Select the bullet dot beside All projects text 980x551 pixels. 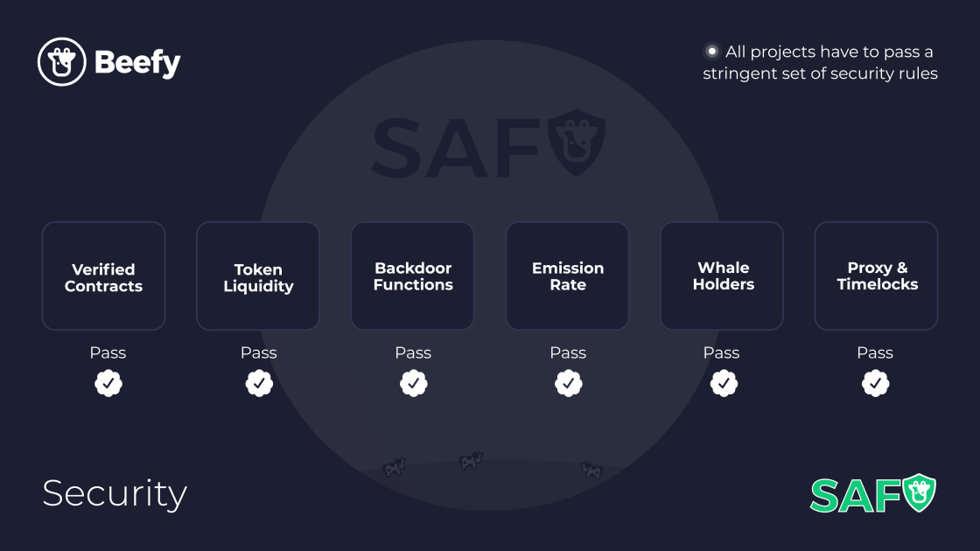point(711,52)
